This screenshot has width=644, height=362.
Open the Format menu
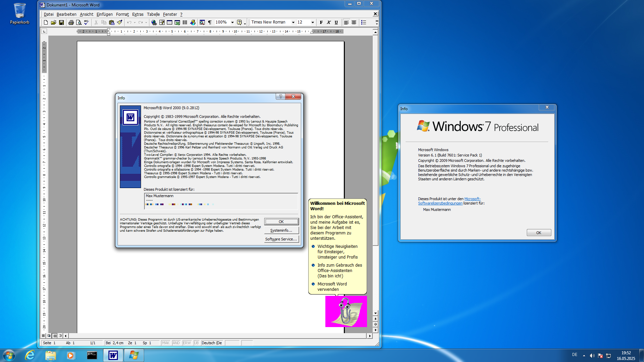click(x=122, y=14)
